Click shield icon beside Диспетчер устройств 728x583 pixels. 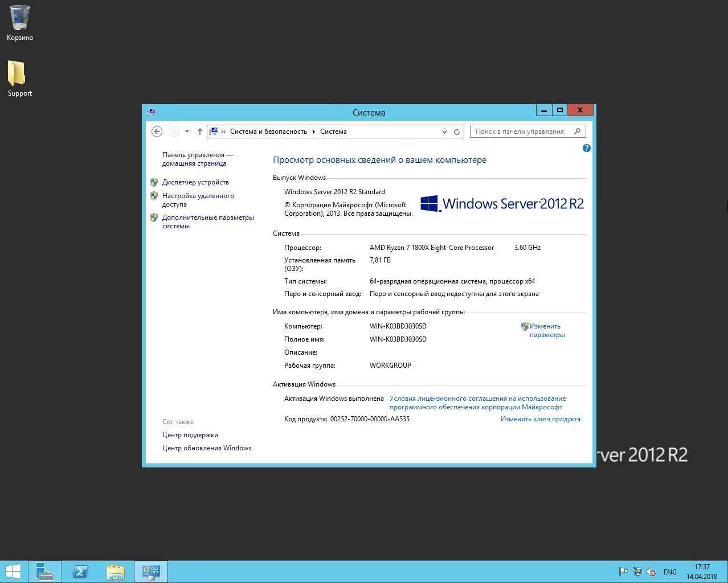click(154, 182)
